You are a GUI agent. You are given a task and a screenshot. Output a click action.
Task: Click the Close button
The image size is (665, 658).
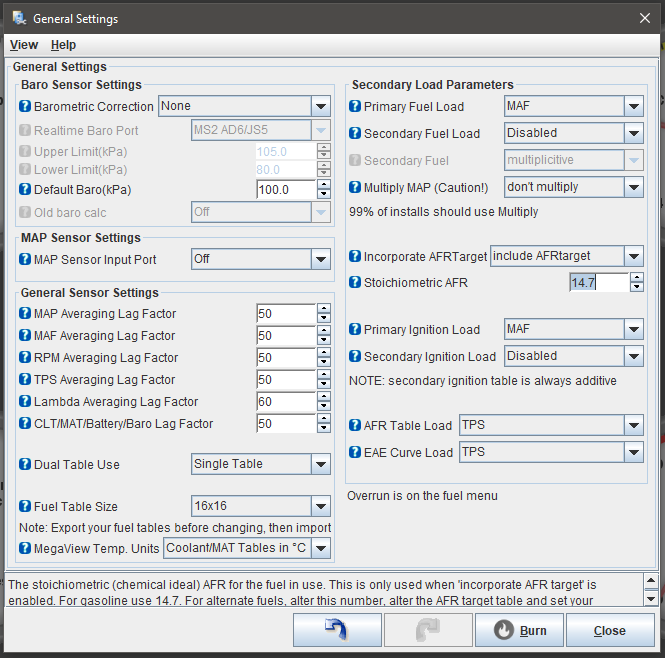coord(610,630)
